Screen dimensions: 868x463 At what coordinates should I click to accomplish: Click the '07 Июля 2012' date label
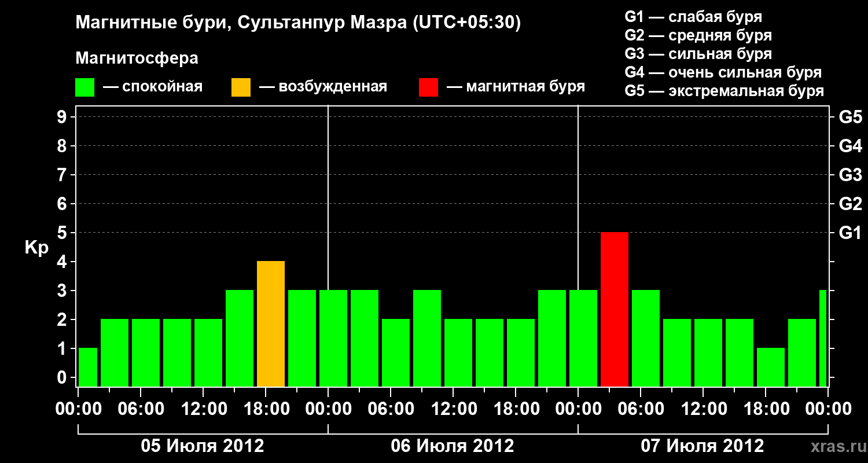coord(703,446)
